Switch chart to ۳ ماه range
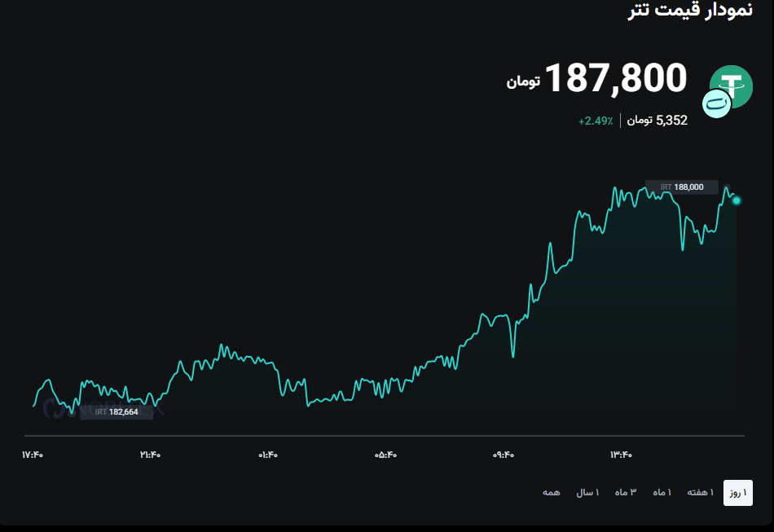Screen dimensions: 774x532 coord(626,493)
